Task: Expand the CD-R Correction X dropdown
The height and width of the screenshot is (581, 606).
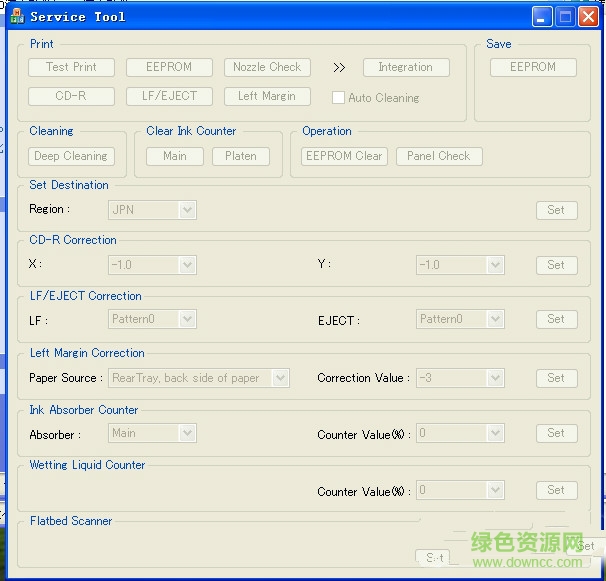Action: click(186, 265)
